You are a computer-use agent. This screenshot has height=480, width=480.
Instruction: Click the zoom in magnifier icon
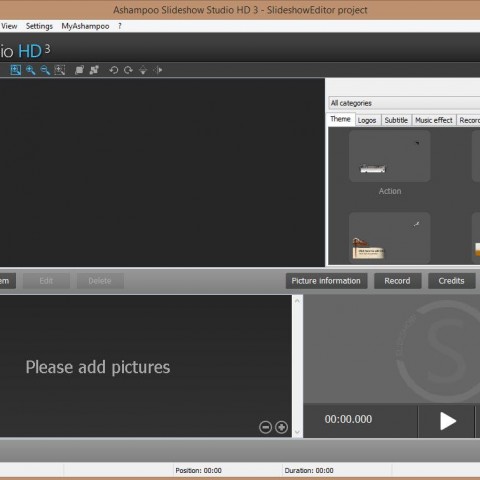(30, 70)
